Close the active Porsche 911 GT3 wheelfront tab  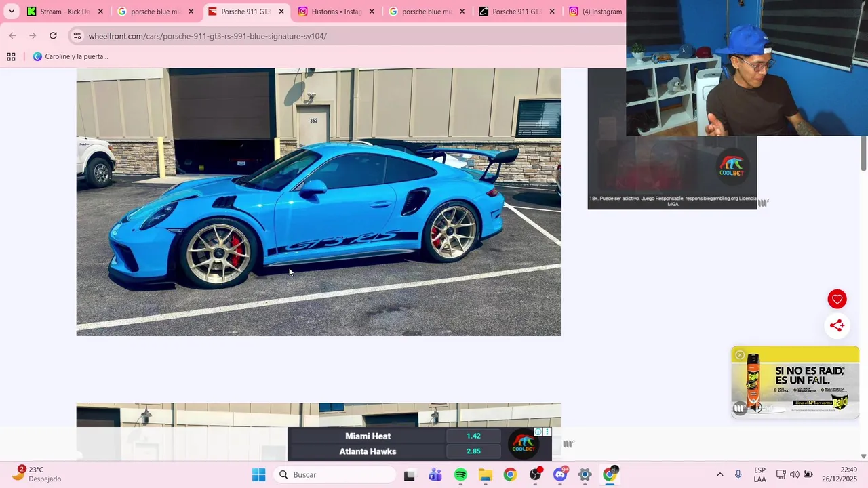(x=281, y=12)
